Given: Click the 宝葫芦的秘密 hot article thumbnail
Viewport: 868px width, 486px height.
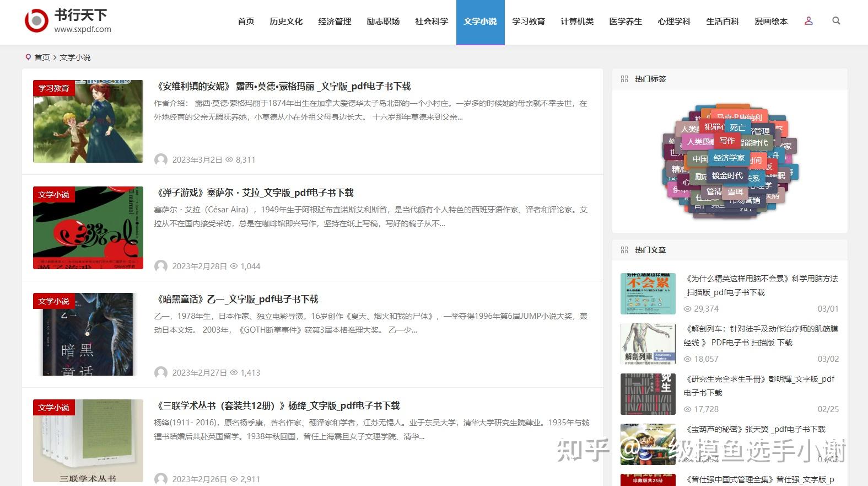Looking at the screenshot, I should [648, 444].
